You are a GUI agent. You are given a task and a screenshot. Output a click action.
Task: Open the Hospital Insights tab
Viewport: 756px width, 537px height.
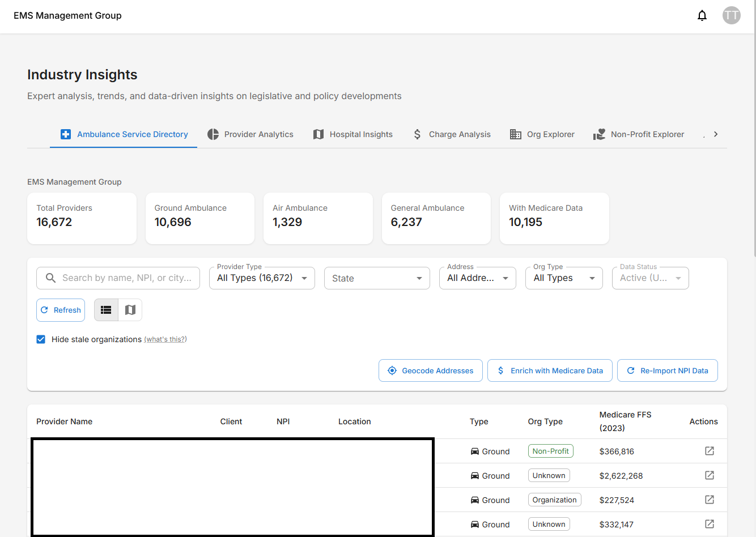[x=352, y=134]
